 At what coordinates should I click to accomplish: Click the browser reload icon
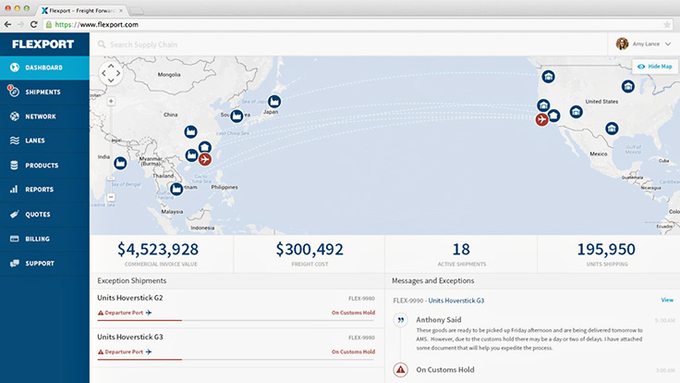pos(34,25)
